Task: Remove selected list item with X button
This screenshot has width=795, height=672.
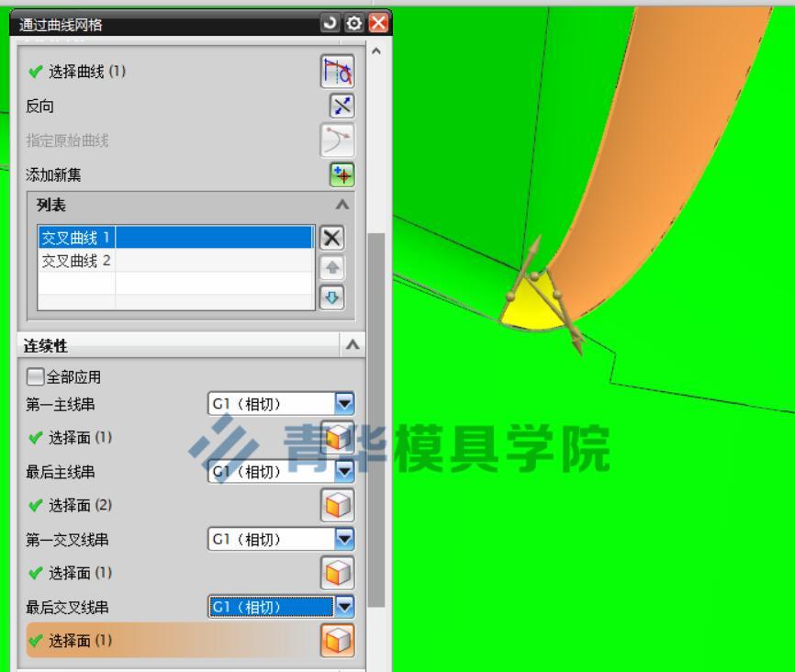Action: tap(332, 238)
